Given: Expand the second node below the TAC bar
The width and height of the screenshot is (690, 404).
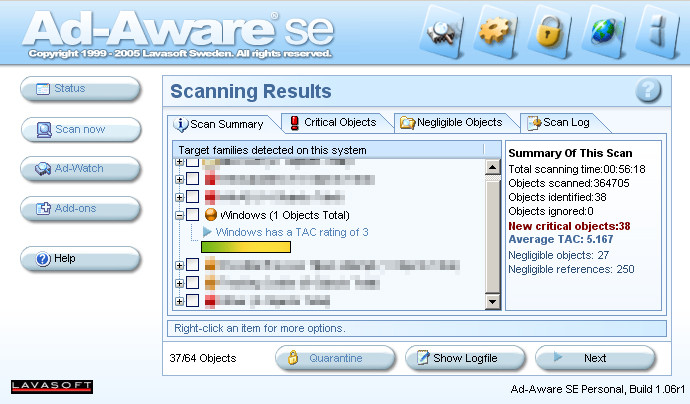Looking at the screenshot, I should (x=179, y=283).
